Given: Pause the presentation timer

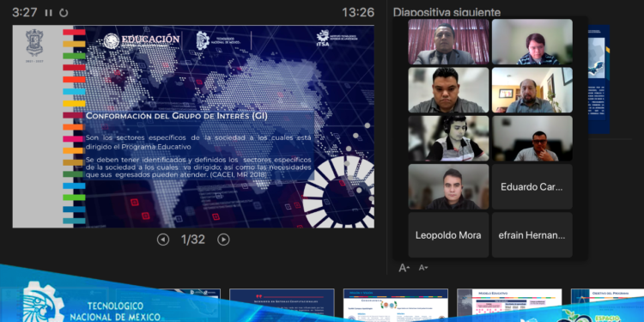Looking at the screenshot, I should click(x=48, y=13).
